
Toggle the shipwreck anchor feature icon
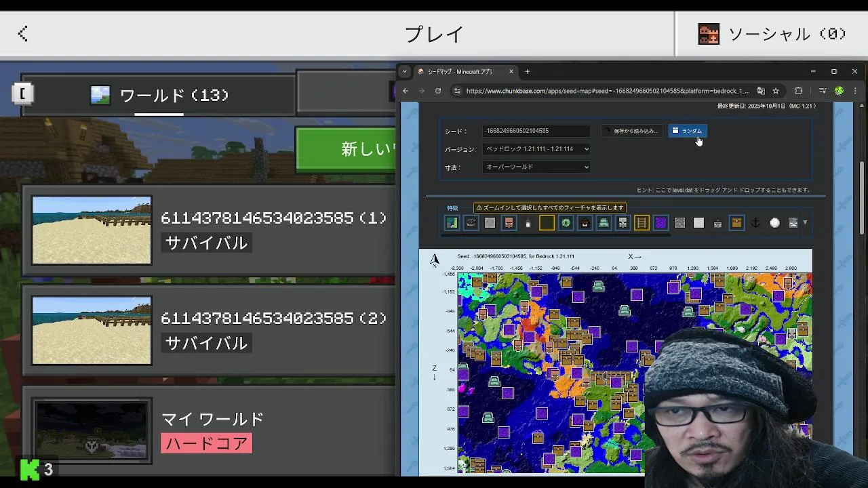point(755,222)
